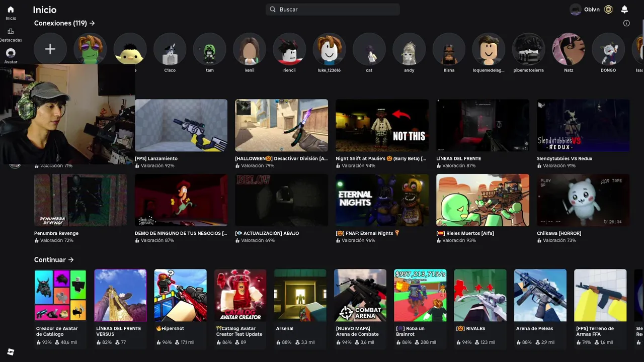Open [FPS] Lanzamiento game thumbnail
644x362 pixels.
point(181,125)
